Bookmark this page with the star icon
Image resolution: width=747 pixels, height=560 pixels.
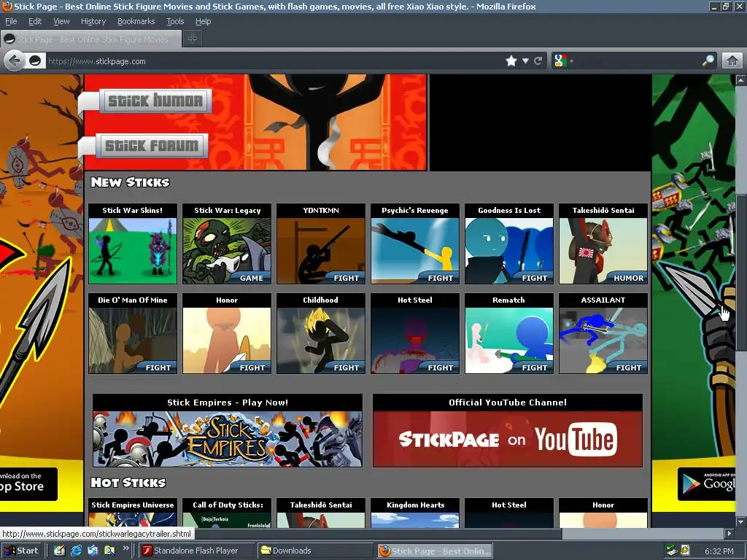pyautogui.click(x=511, y=61)
